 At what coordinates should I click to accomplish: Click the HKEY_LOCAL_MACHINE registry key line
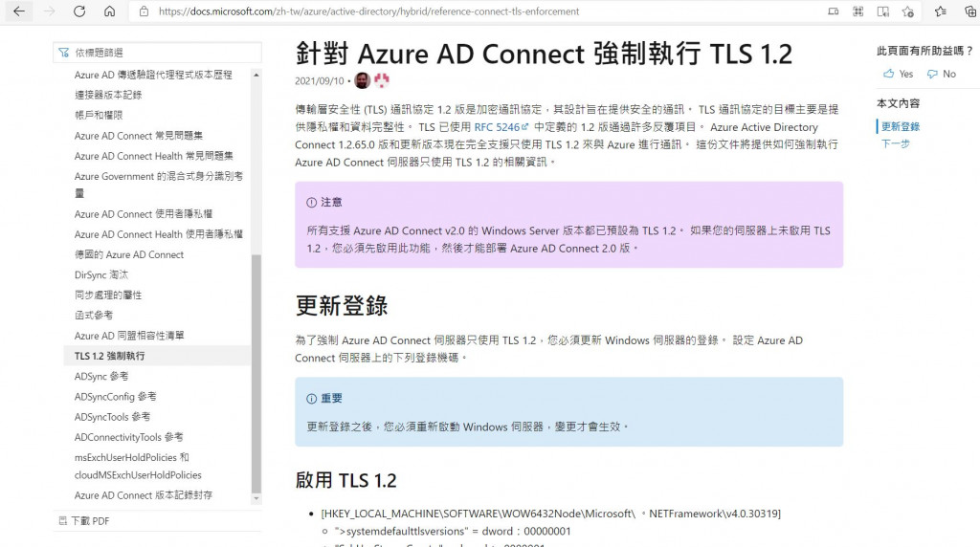[x=550, y=514]
